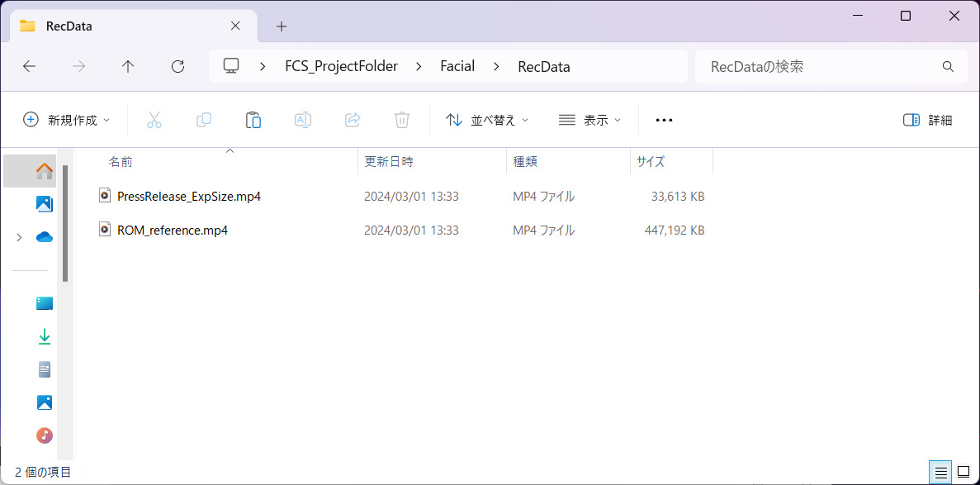This screenshot has height=485, width=980.
Task: Refresh the current folder
Action: (x=178, y=66)
